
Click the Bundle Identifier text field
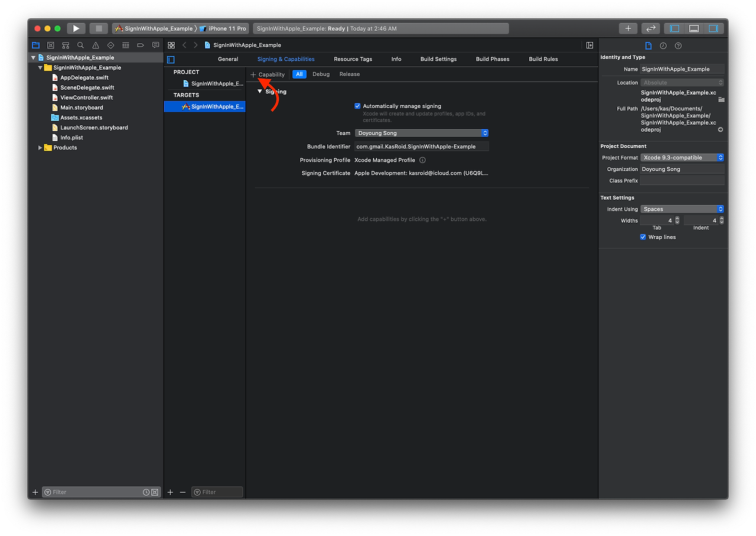(x=422, y=147)
